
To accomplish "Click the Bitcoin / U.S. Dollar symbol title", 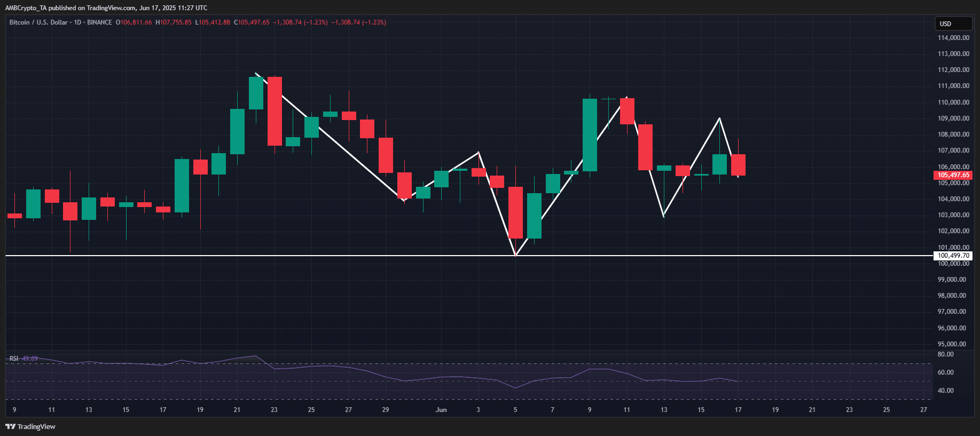I will click(x=38, y=22).
